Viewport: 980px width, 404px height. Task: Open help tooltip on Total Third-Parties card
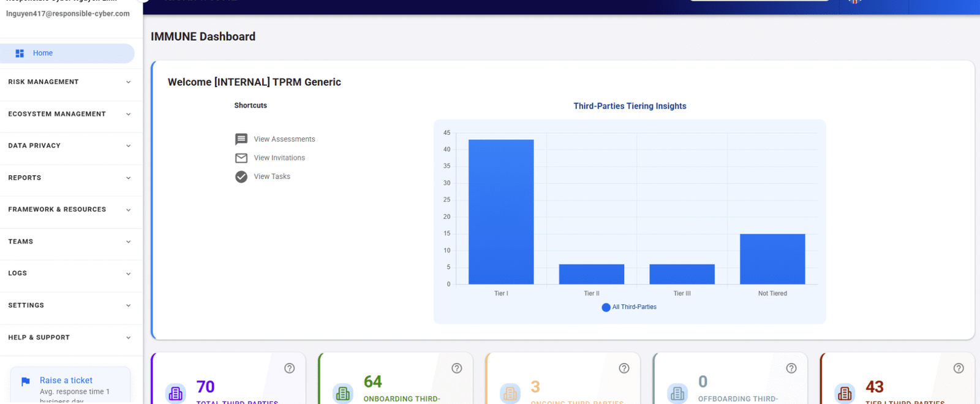(290, 368)
